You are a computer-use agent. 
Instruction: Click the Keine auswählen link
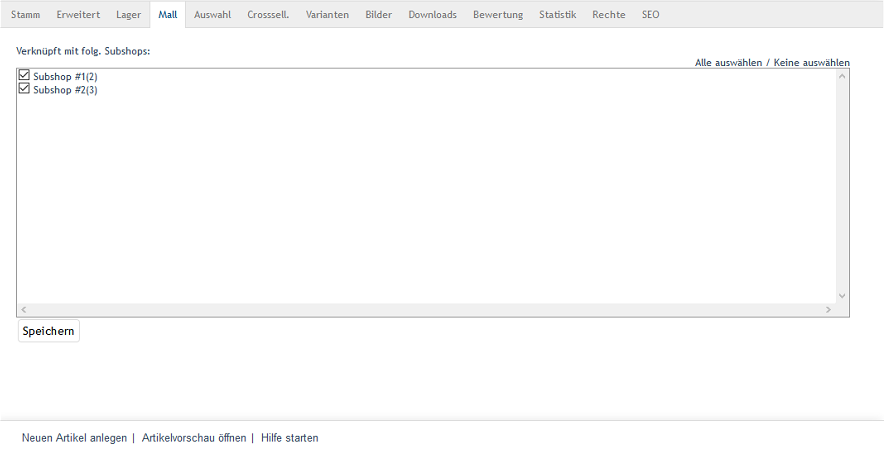click(811, 63)
